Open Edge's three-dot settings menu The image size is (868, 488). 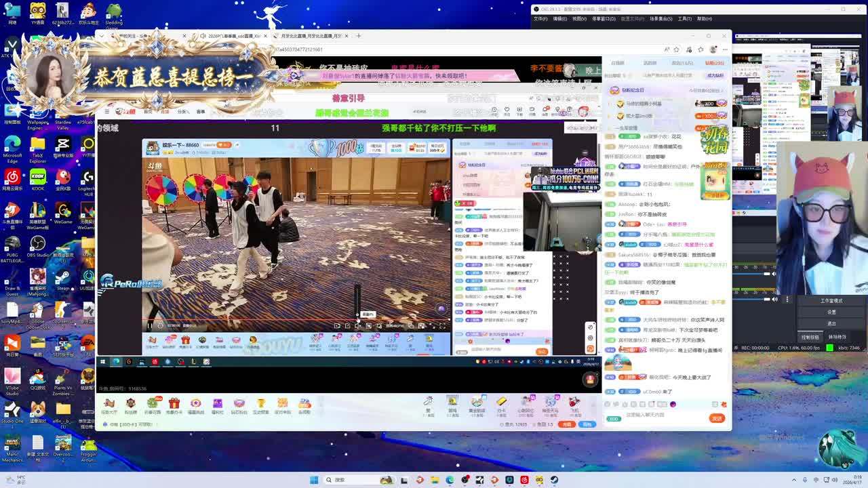[x=725, y=49]
